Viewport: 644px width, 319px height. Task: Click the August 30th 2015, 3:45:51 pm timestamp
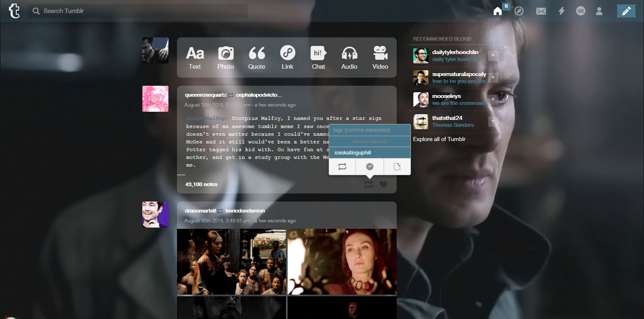pos(217,221)
